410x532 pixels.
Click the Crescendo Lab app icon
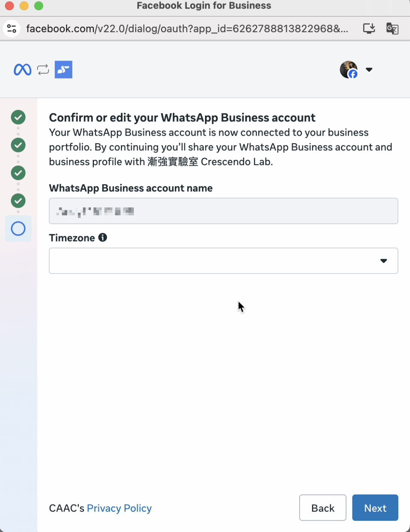63,70
